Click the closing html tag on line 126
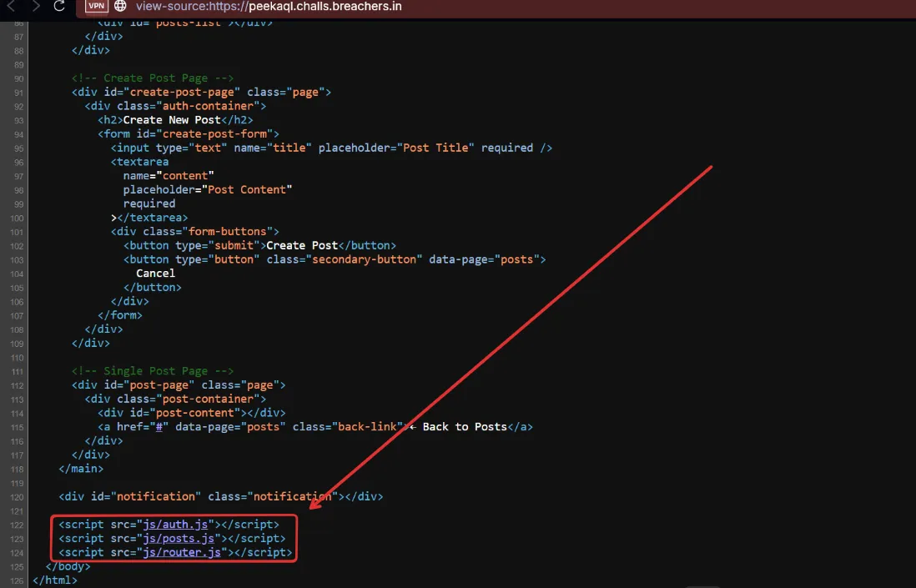 pyautogui.click(x=55, y=580)
